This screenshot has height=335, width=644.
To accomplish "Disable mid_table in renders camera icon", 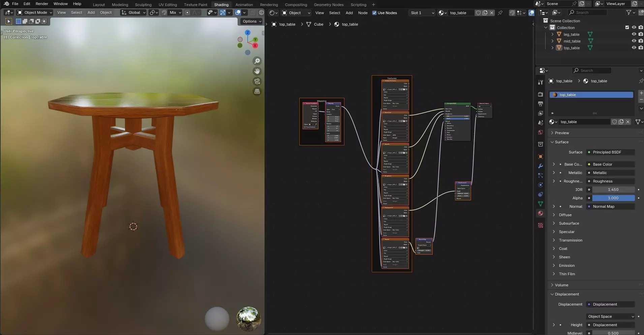I will click(x=641, y=41).
